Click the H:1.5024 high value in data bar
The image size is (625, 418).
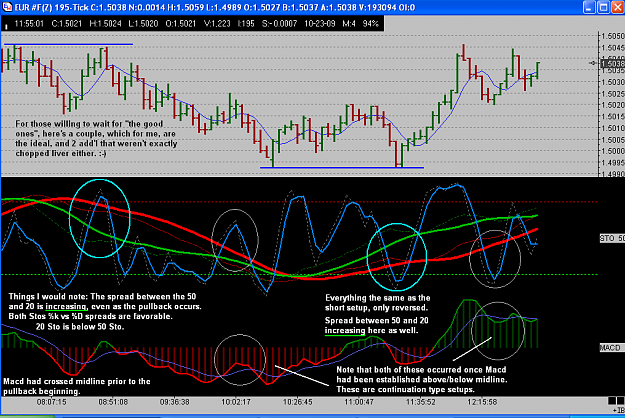[105, 24]
